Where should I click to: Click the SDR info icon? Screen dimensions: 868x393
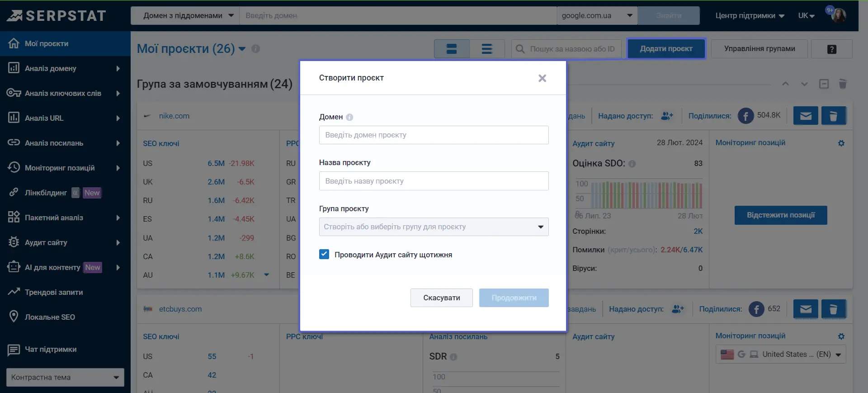coord(453,357)
